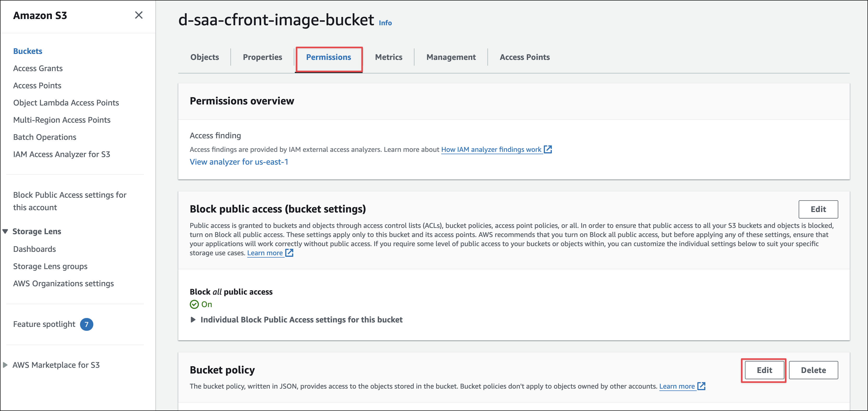The width and height of the screenshot is (868, 411).
Task: Expand AWS Marketplace for S3 section
Action: (x=5, y=365)
